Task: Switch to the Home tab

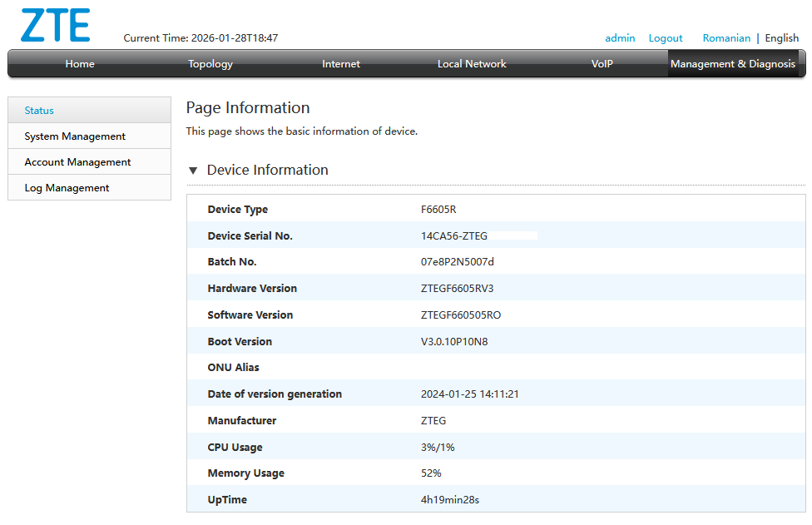Action: pyautogui.click(x=79, y=63)
